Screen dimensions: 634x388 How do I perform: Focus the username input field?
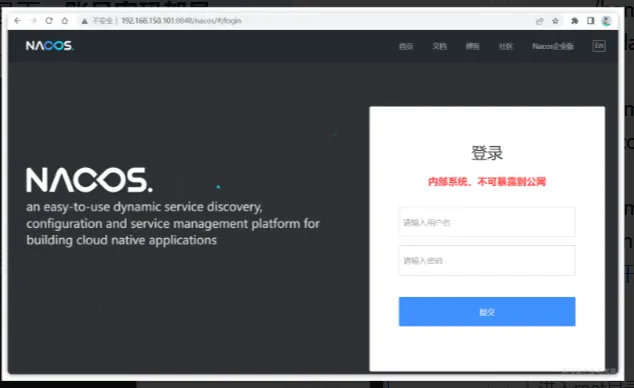point(487,222)
